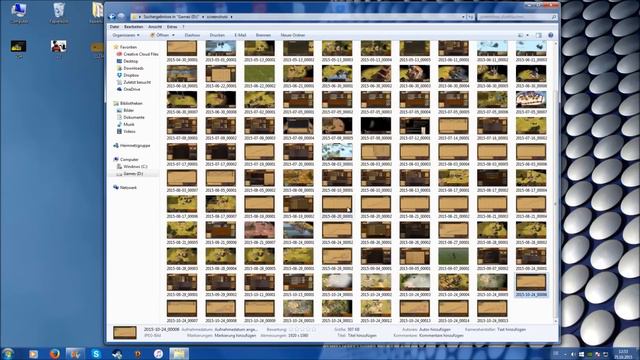Click the volume icon in the system tray
640x360 pixels.
[x=573, y=354]
